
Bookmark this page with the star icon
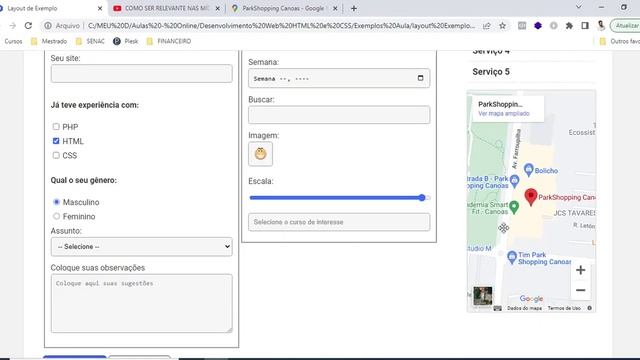[502, 26]
